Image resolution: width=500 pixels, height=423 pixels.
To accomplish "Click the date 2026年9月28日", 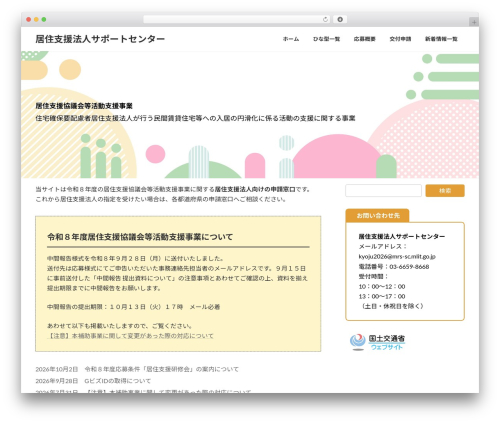I will point(57,381).
